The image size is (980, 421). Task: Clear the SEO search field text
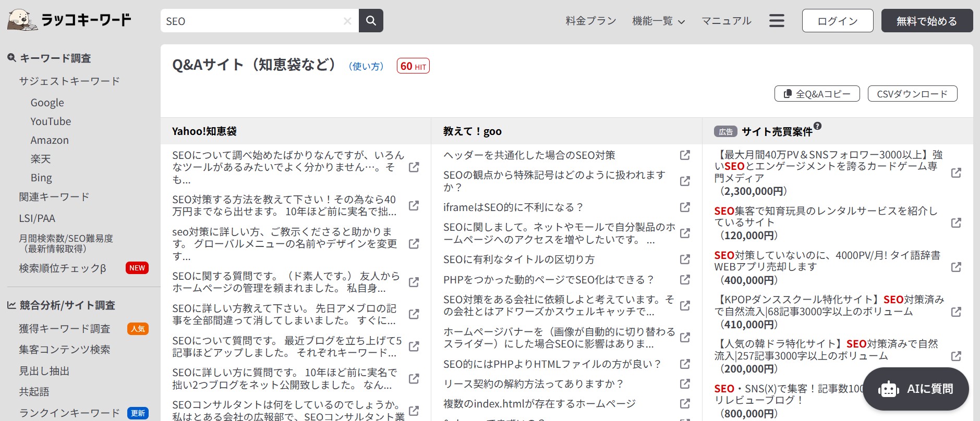[347, 21]
